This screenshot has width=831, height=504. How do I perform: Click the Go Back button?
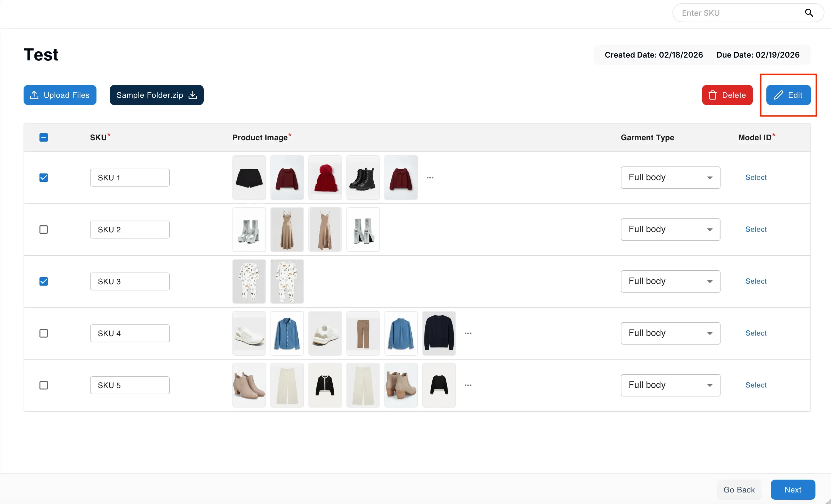click(x=739, y=490)
